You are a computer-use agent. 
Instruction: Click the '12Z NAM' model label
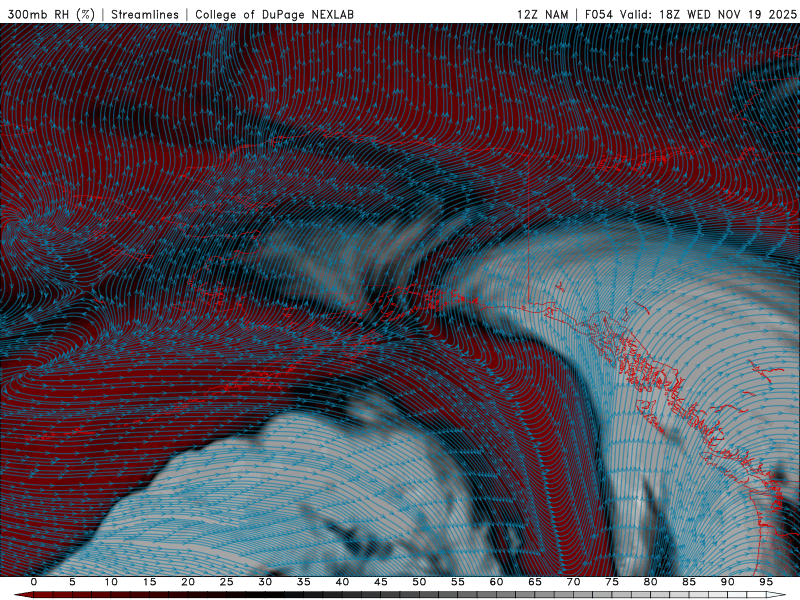[x=542, y=15]
